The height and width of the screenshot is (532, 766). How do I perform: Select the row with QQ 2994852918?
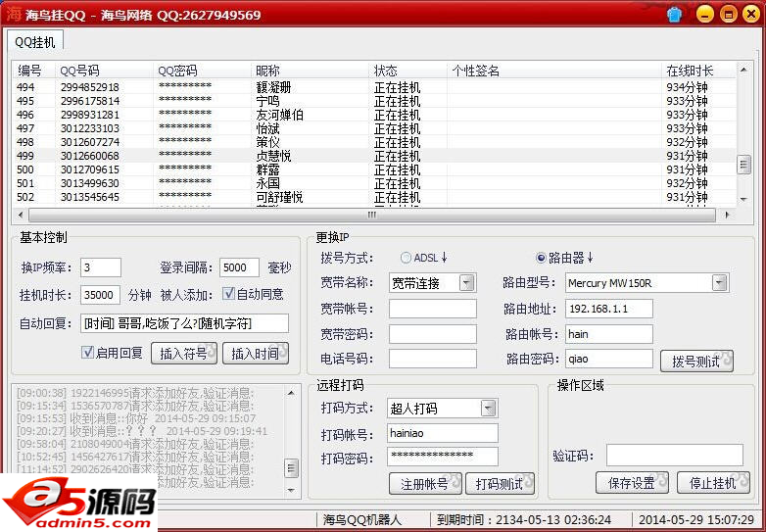[374, 87]
